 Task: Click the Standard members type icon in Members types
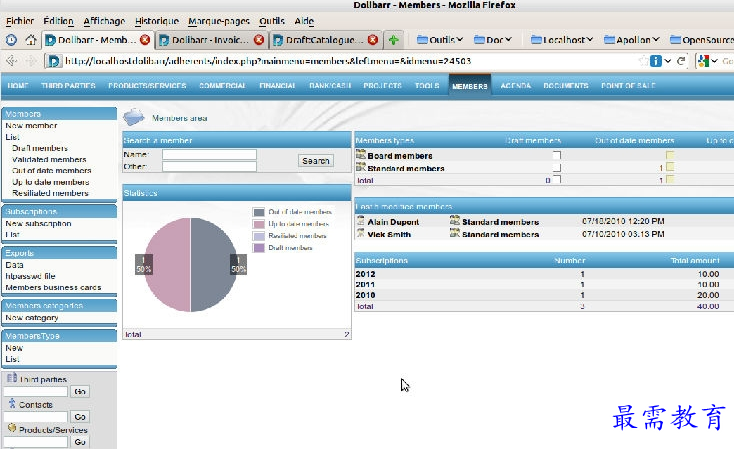pos(360,167)
